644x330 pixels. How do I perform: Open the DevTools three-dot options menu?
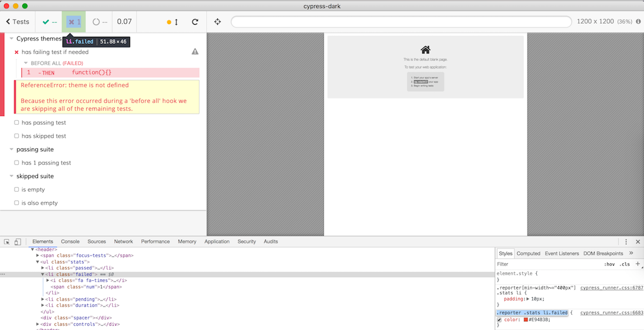[x=626, y=241]
